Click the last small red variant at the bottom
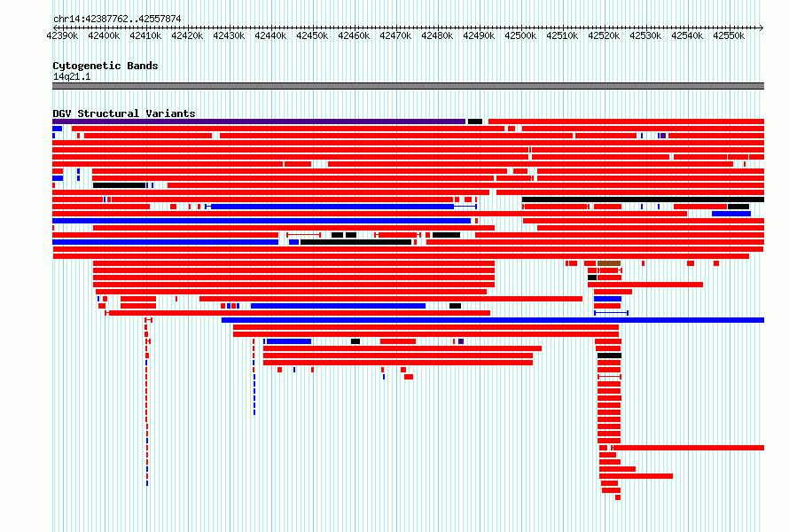Image resolution: width=789 pixels, height=532 pixels. click(618, 497)
